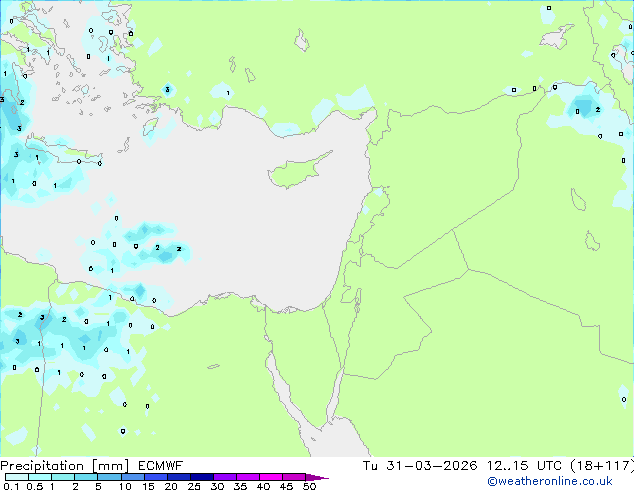
Task: Click the 0.5–1 mm legend color swatch
Action: 40,477
